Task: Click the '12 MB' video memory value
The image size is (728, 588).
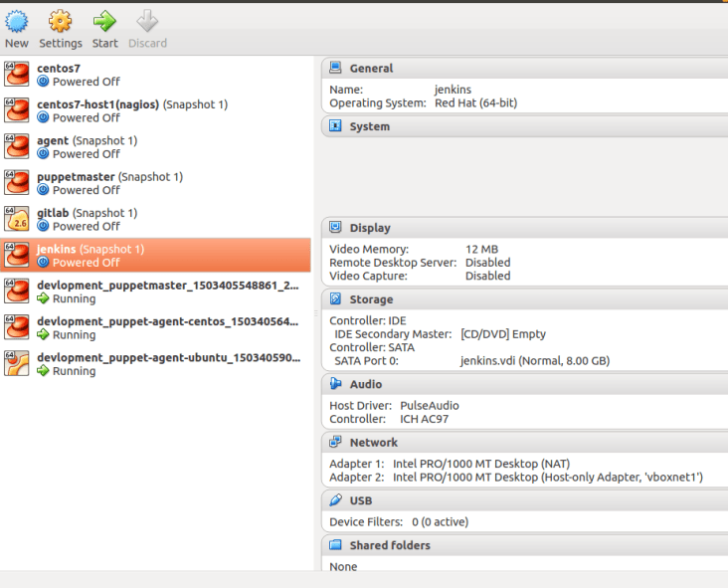Action: (x=482, y=249)
